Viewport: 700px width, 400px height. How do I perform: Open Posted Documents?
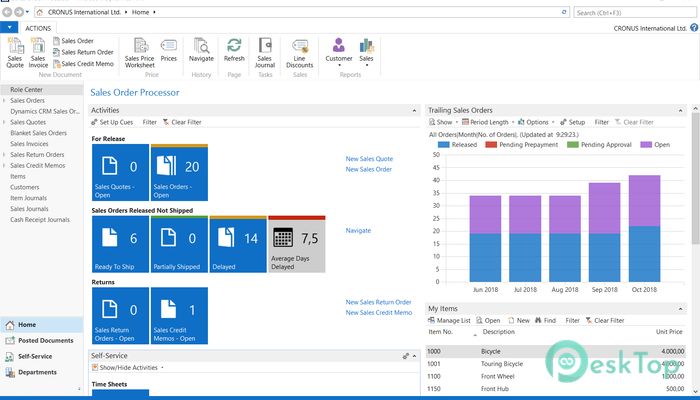(x=42, y=341)
